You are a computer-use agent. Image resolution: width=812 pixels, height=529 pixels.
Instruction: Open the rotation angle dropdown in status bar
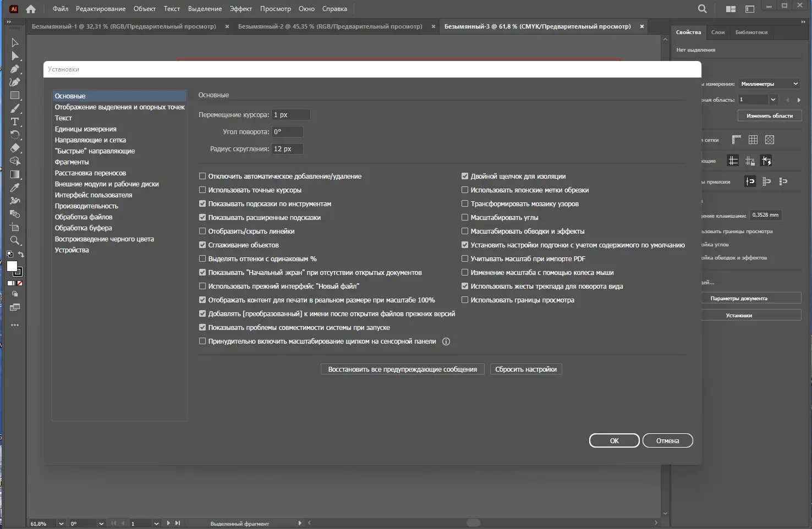[101, 524]
